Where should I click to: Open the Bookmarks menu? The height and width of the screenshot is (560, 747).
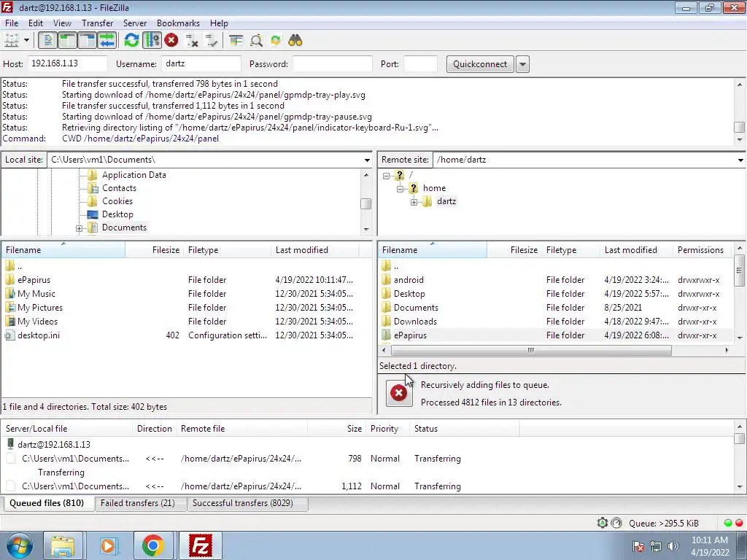[178, 23]
